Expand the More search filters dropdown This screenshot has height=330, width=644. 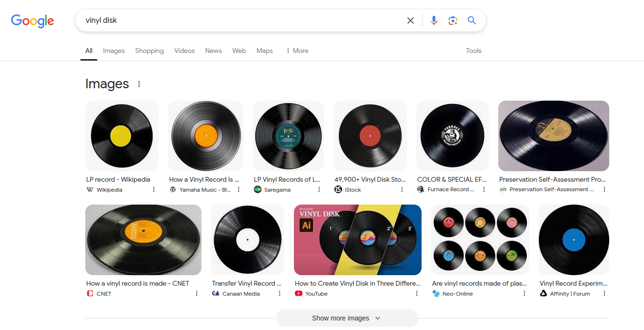click(297, 51)
